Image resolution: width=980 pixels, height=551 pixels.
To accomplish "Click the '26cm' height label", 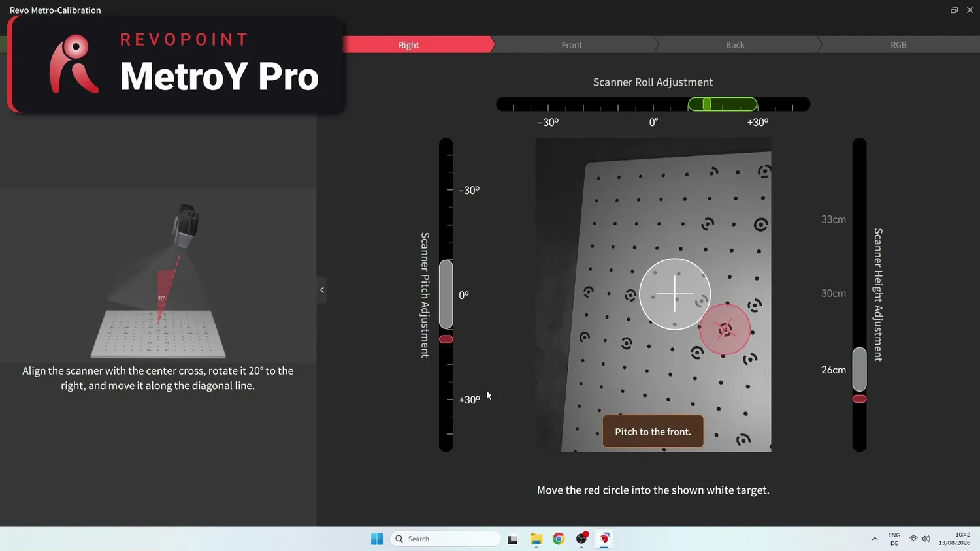I will pyautogui.click(x=834, y=370).
